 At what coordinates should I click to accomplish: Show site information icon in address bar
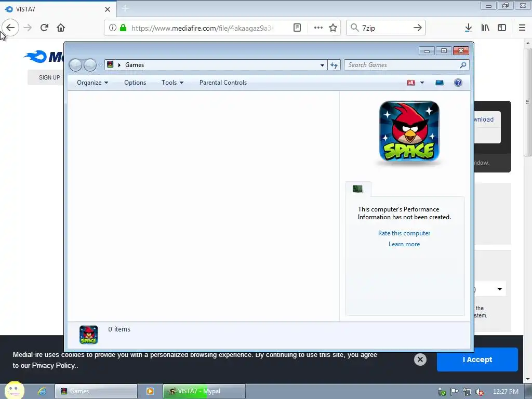(113, 28)
